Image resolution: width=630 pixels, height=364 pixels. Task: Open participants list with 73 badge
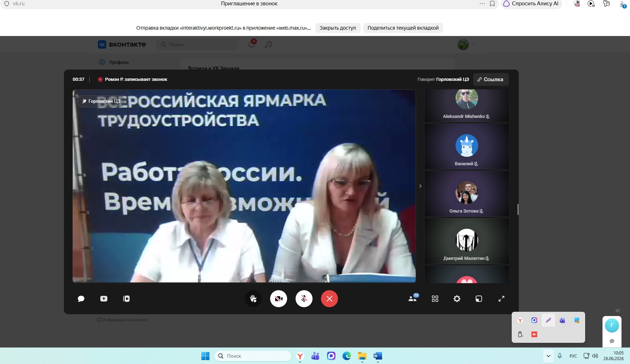pyautogui.click(x=412, y=298)
